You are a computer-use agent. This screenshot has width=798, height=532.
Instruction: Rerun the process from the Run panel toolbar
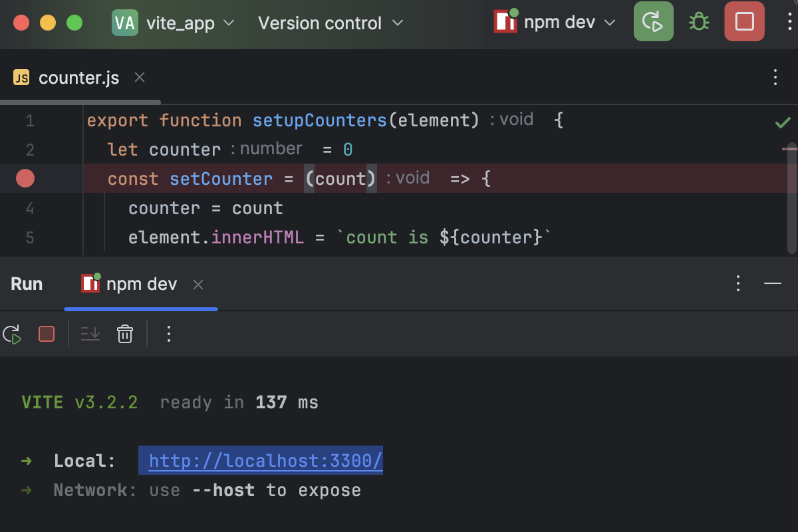pyautogui.click(x=12, y=334)
